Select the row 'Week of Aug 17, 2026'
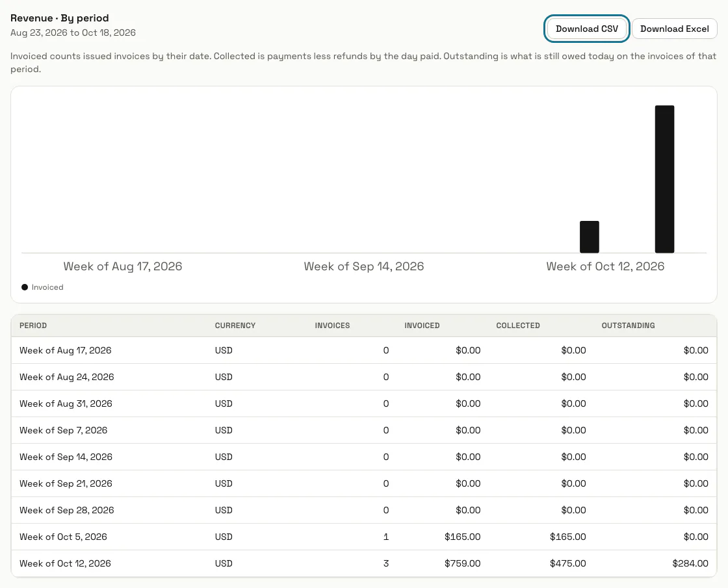Screen dimensions: 728x588 pos(364,350)
